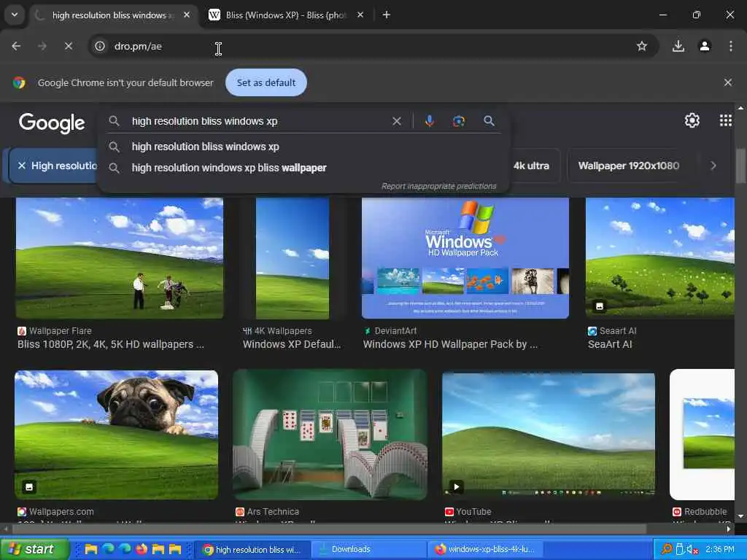Remove the High resolution filter chip
Image resolution: width=747 pixels, height=560 pixels.
coord(21,166)
